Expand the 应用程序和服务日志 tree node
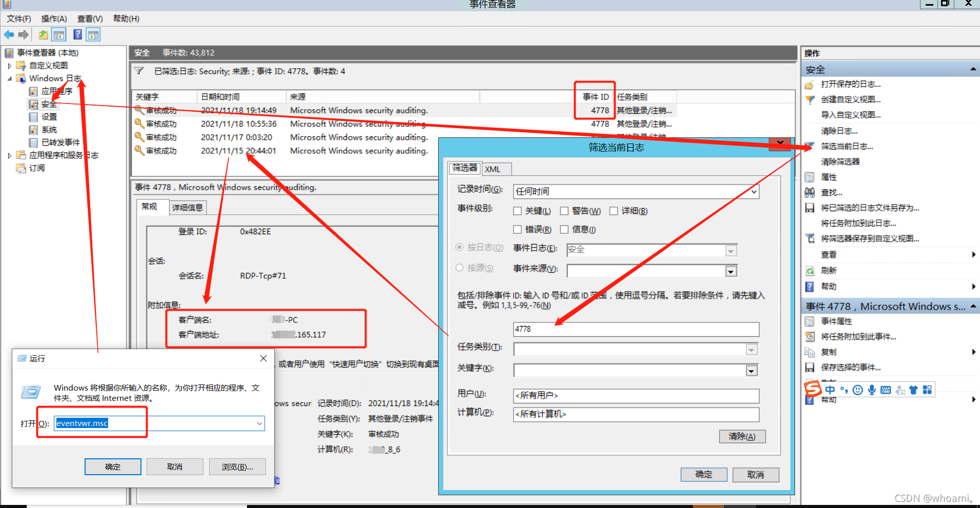 (10, 155)
